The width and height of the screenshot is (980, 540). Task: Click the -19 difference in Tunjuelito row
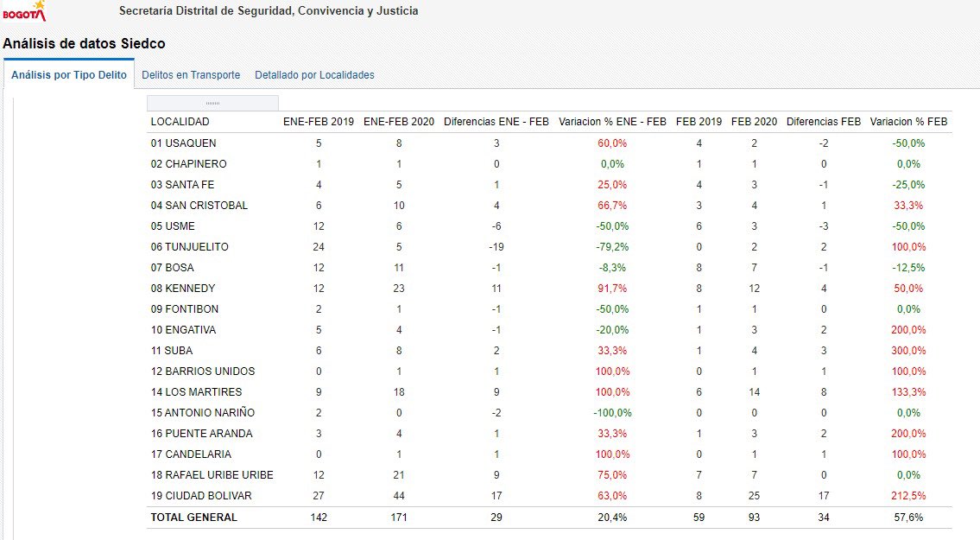point(496,246)
